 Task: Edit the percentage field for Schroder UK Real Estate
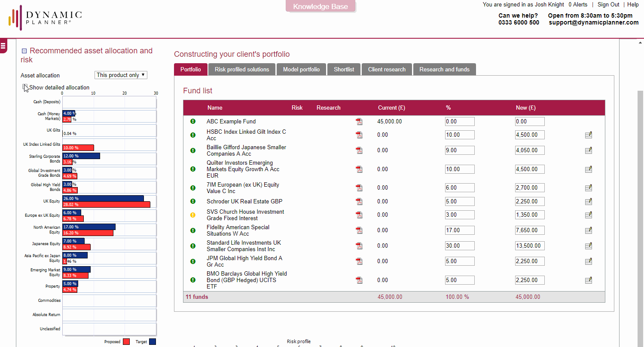[x=460, y=202]
